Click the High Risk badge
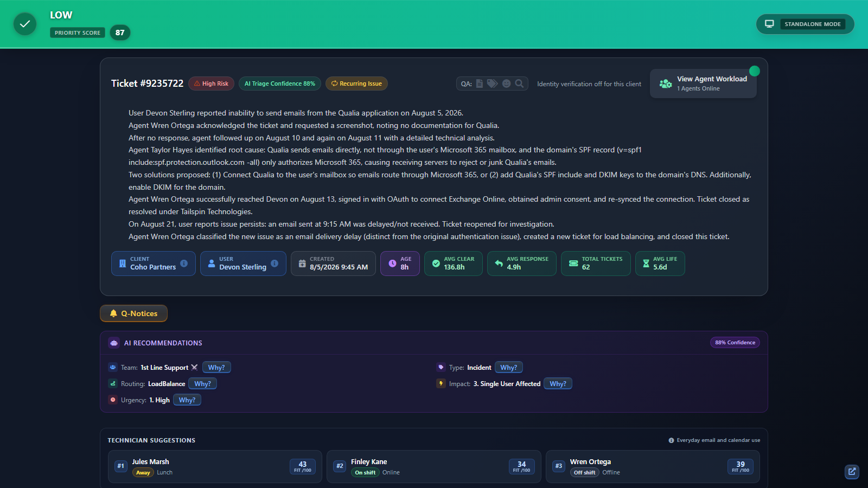Viewport: 868px width, 488px height. tap(212, 84)
